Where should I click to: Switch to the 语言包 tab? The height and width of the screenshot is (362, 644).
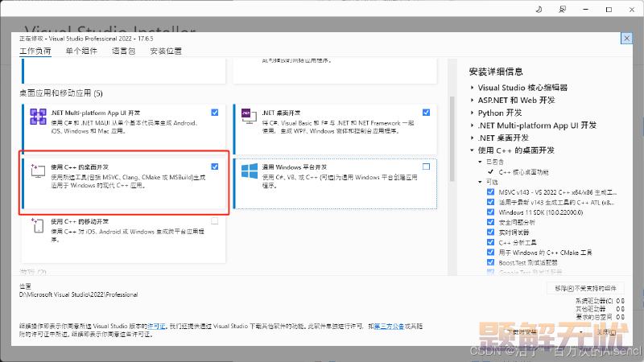coord(124,51)
